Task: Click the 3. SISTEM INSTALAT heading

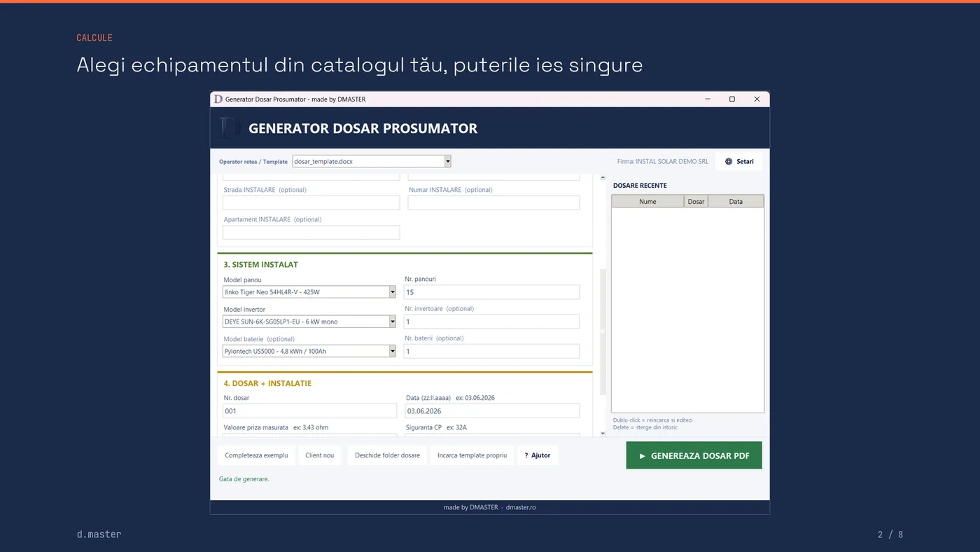Action: 260,265
